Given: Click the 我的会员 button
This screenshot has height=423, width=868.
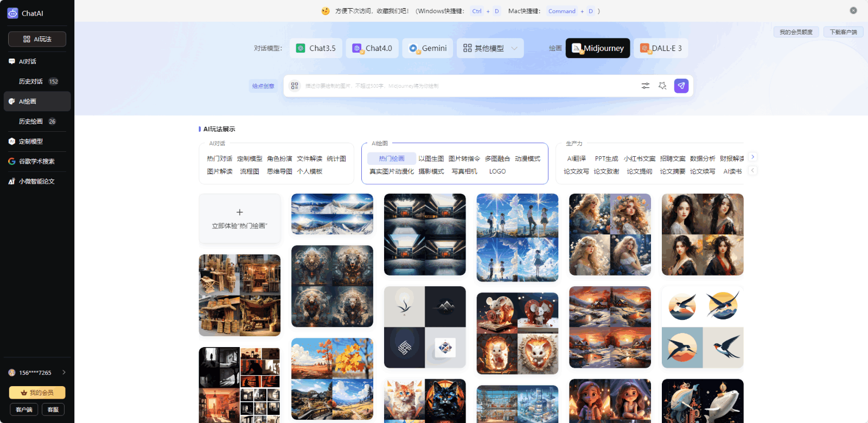Looking at the screenshot, I should [37, 393].
